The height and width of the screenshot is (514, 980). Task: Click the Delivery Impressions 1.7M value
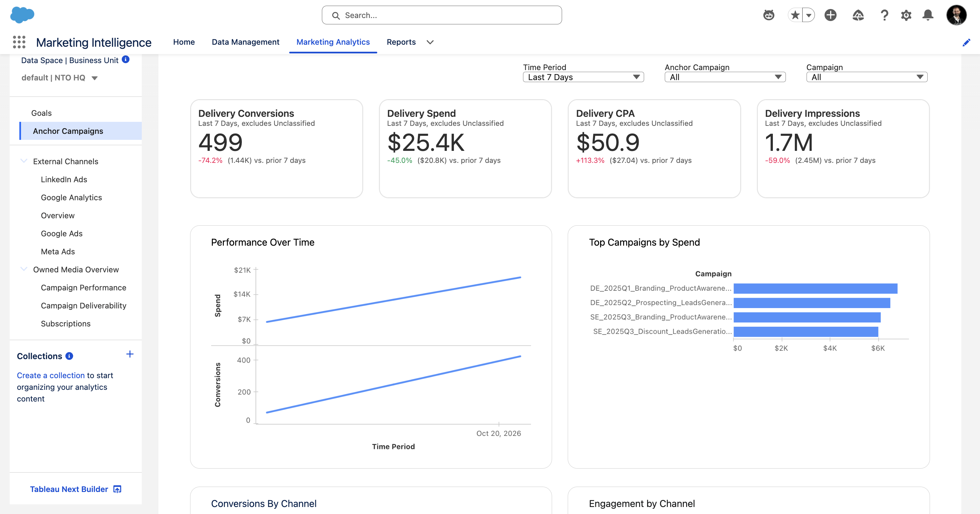(x=789, y=143)
